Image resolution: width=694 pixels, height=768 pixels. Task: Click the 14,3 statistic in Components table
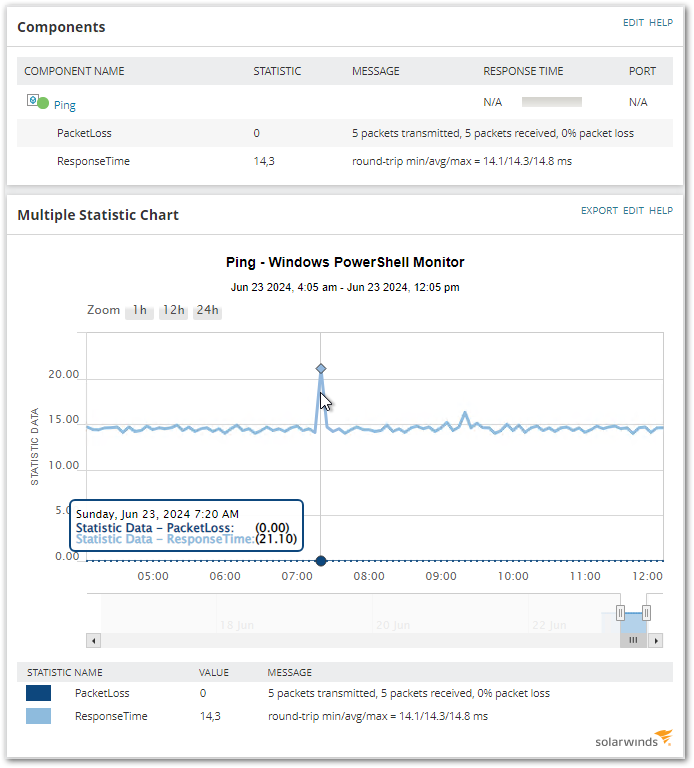pyautogui.click(x=264, y=161)
